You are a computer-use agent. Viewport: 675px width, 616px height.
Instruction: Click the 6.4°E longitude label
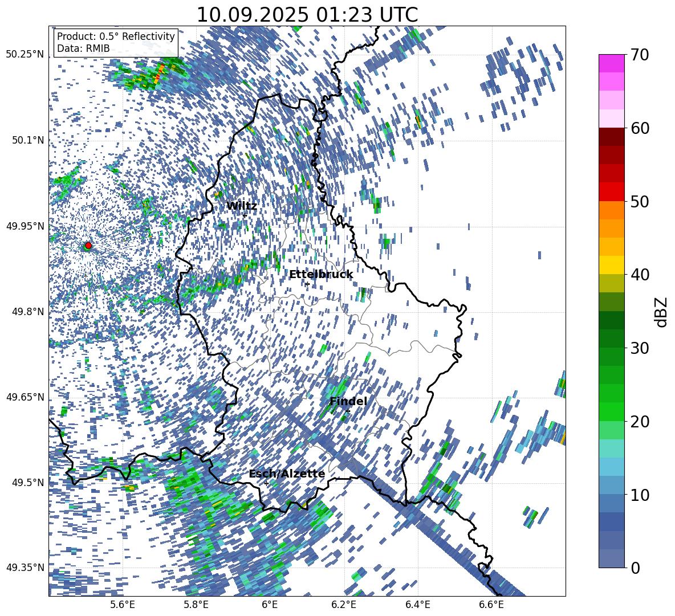point(417,605)
